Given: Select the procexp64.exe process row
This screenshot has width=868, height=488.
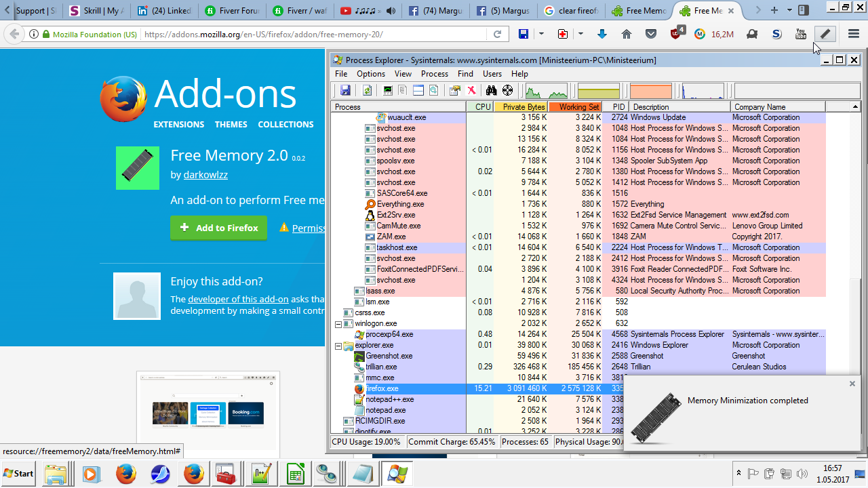Looking at the screenshot, I should 579,334.
